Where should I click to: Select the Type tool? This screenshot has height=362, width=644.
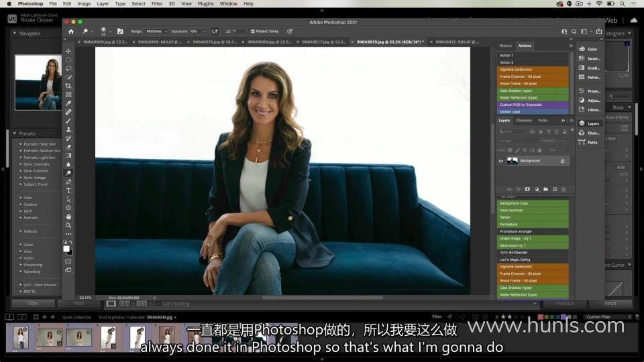coord(68,190)
